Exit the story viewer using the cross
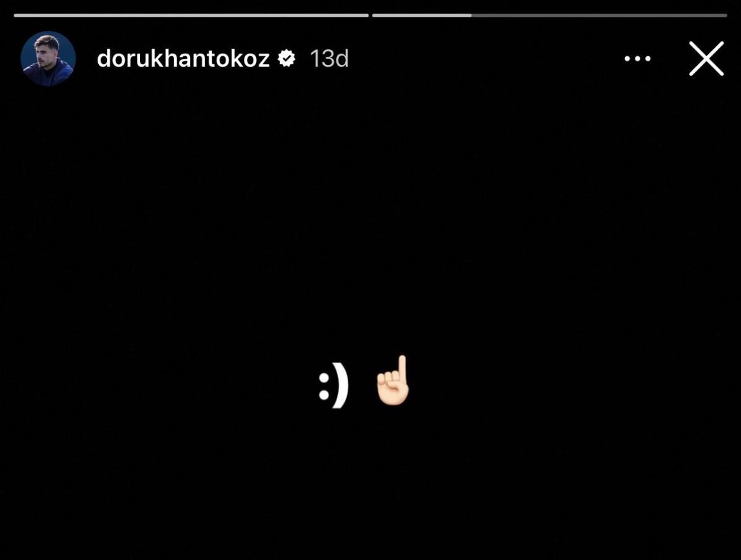 (x=706, y=59)
